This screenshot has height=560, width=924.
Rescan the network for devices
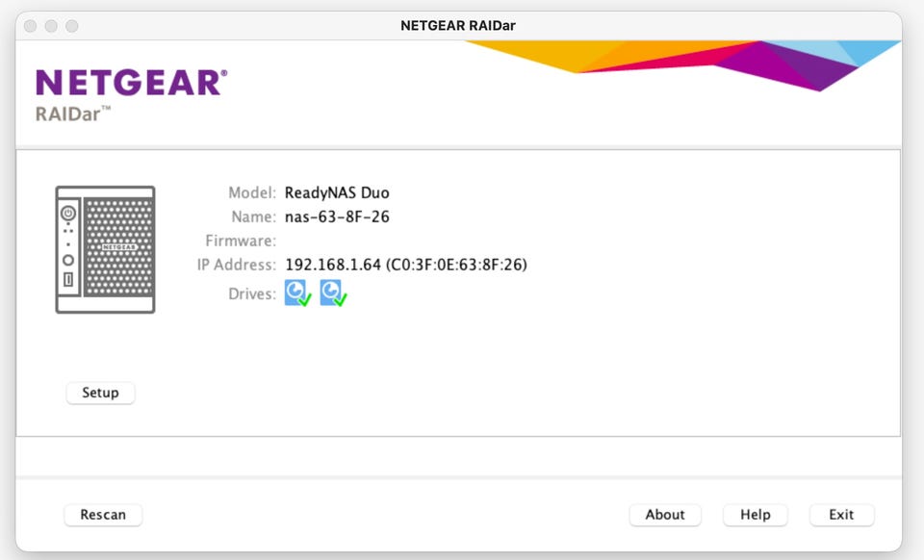[x=103, y=515]
